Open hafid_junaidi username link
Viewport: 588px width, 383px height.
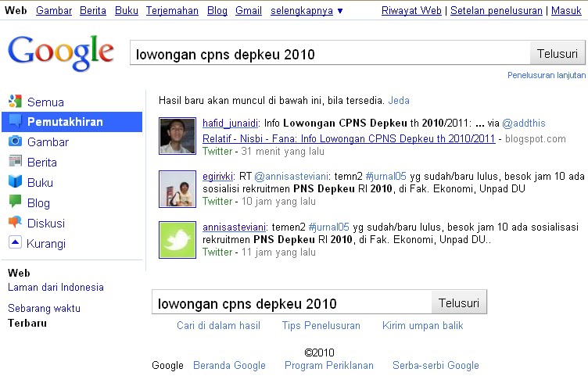point(230,123)
